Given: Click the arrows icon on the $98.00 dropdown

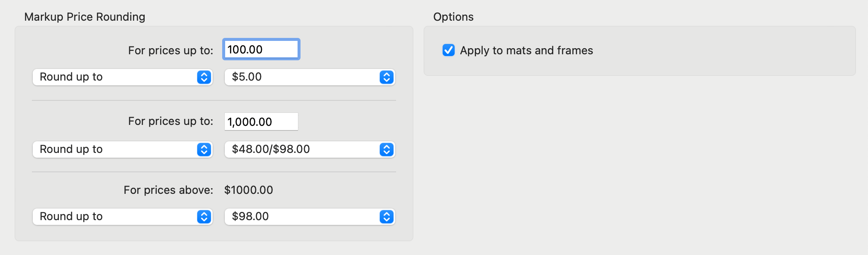Looking at the screenshot, I should point(387,217).
